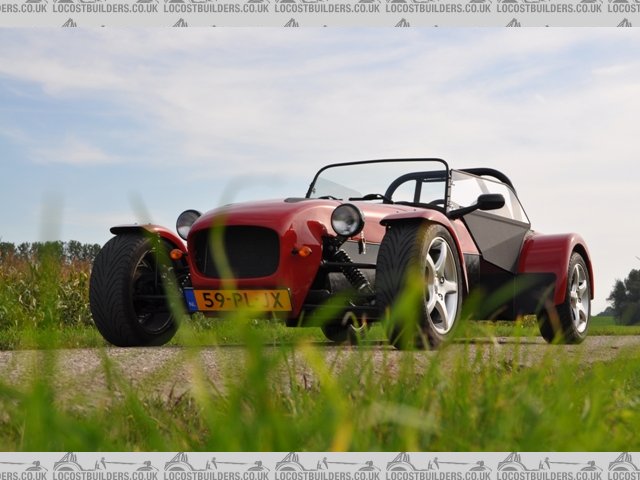This screenshot has height=480, width=640.
Task: Click the black front tire on the left
Action: click(130, 290)
